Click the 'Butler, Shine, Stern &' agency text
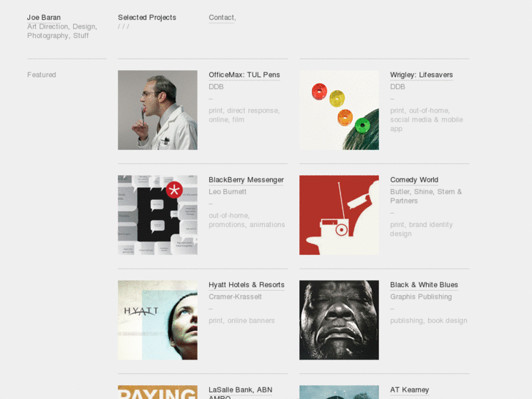This screenshot has width=532, height=399. (x=426, y=192)
